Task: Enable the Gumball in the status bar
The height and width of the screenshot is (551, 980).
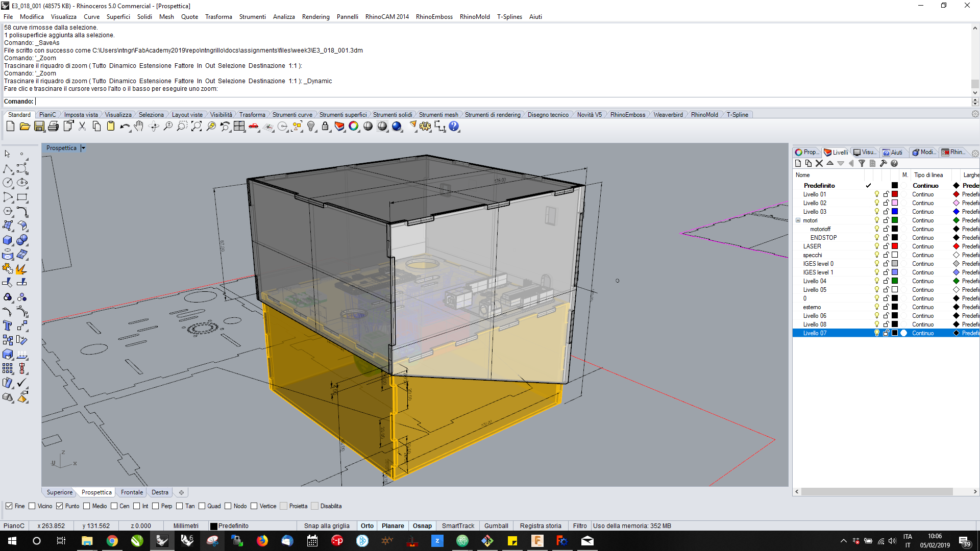Action: coord(496,525)
